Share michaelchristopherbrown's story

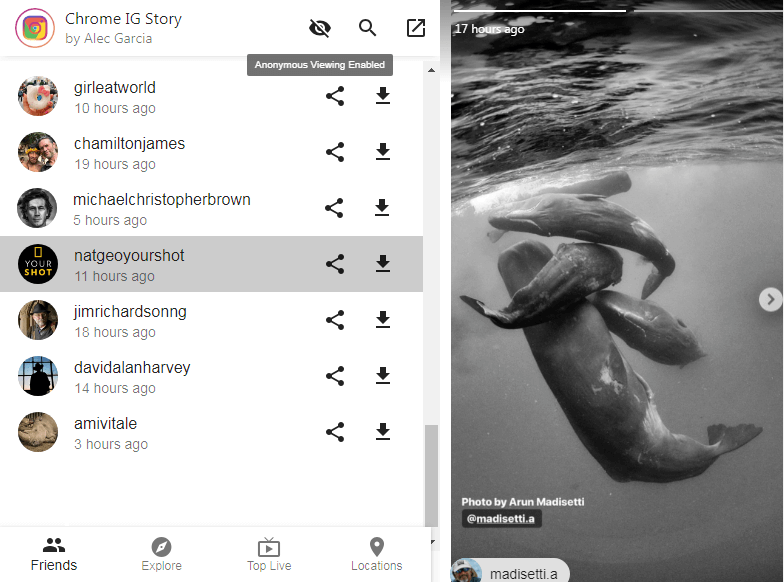[x=335, y=208]
